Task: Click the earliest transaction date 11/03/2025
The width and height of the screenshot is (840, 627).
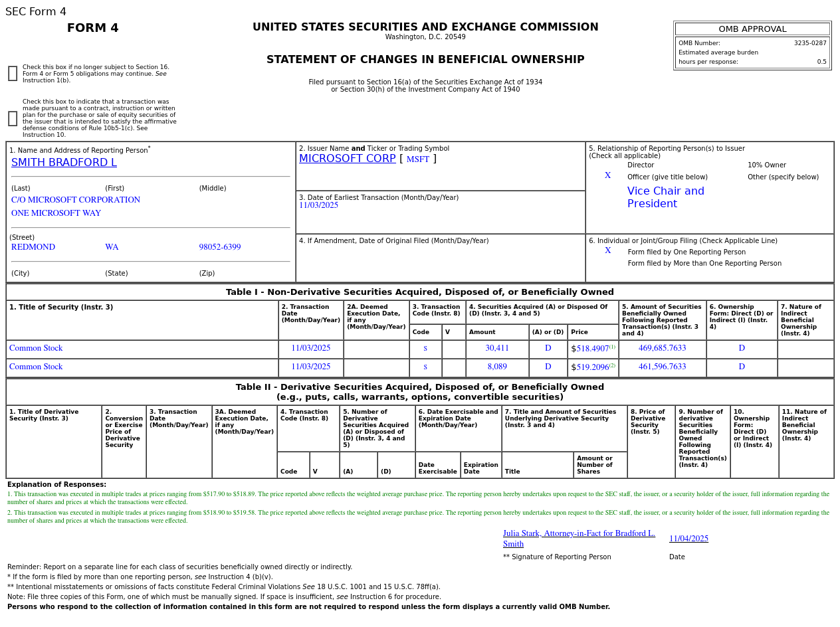Action: [318, 206]
